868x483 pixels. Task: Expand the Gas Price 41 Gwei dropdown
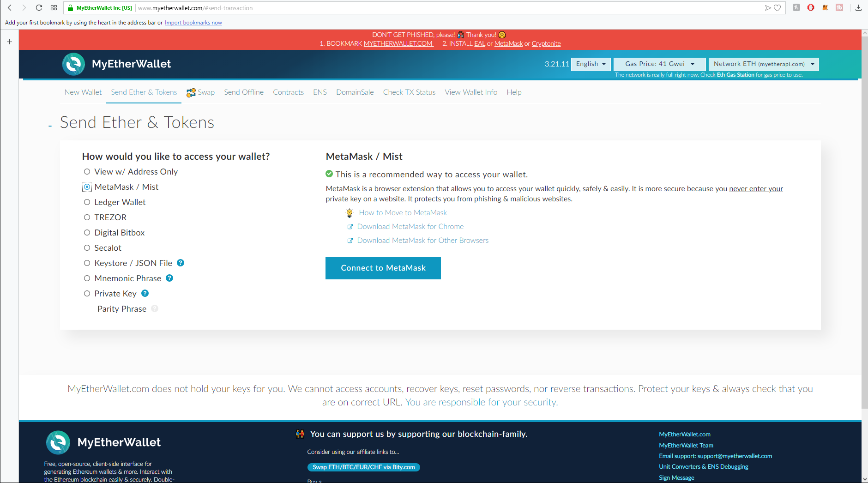[x=660, y=64]
